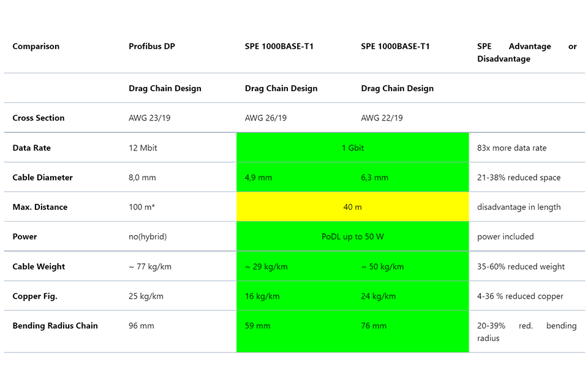The height and width of the screenshot is (388, 588).
Task: Select the Profibus DP column header
Action: (152, 46)
